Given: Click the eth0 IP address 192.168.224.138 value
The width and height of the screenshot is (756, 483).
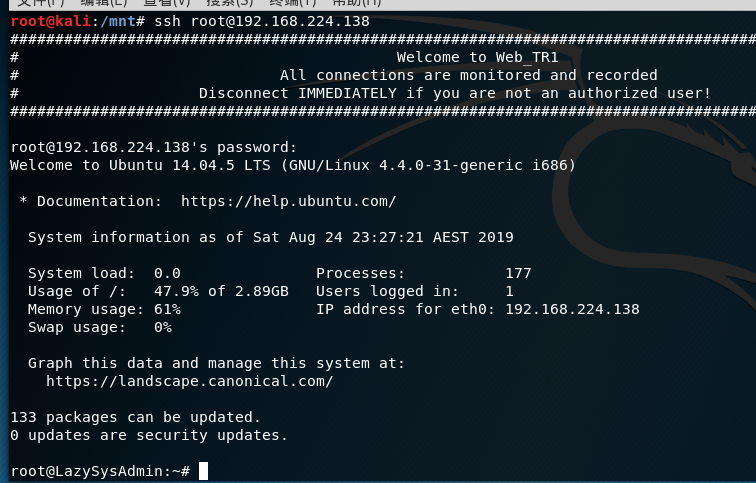Looking at the screenshot, I should (572, 309).
